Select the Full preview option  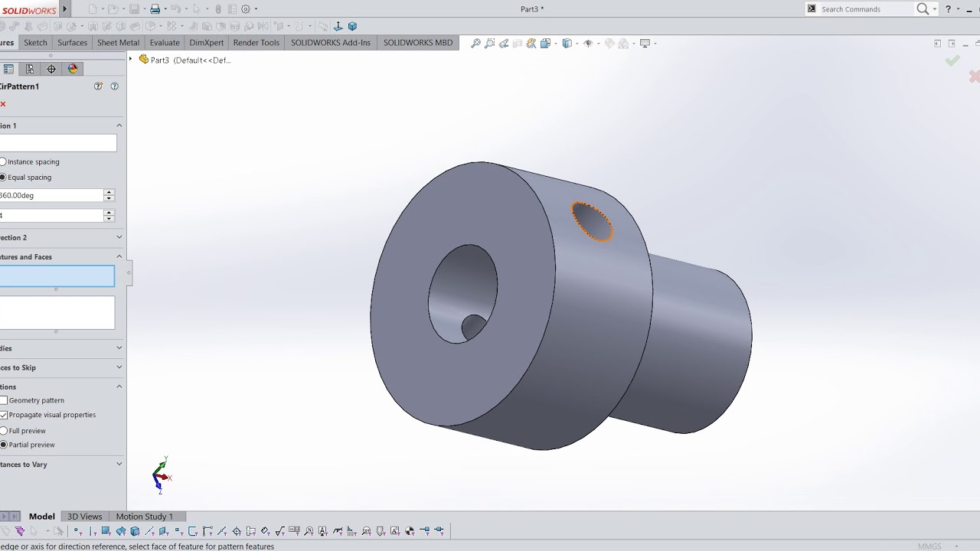3,431
